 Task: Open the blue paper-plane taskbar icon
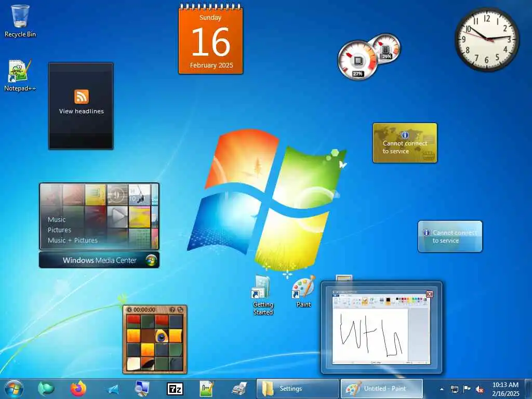(x=112, y=390)
